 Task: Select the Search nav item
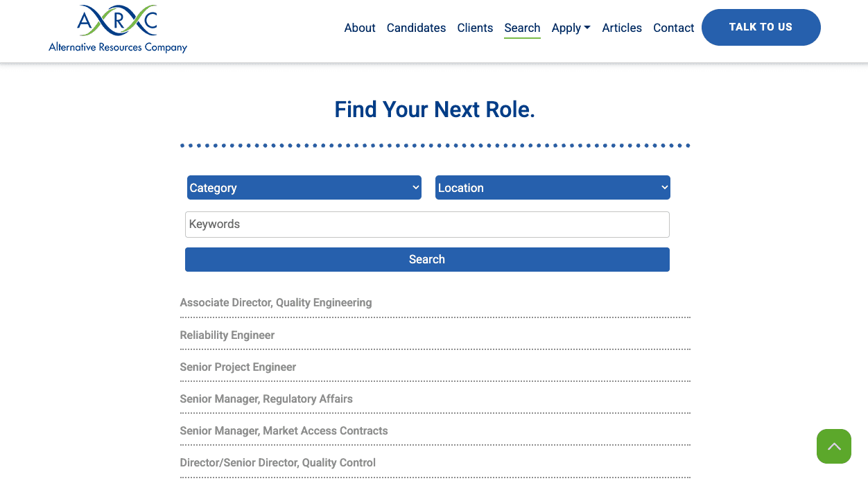pyautogui.click(x=522, y=28)
